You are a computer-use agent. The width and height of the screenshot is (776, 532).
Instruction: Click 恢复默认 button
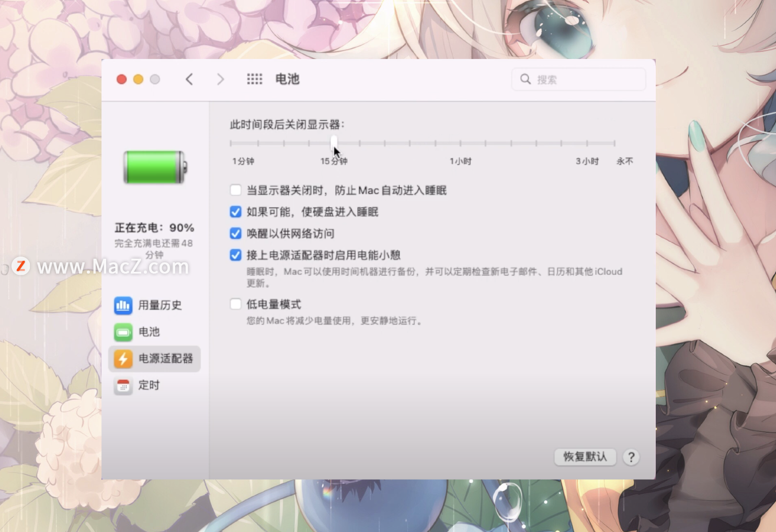[x=585, y=457]
